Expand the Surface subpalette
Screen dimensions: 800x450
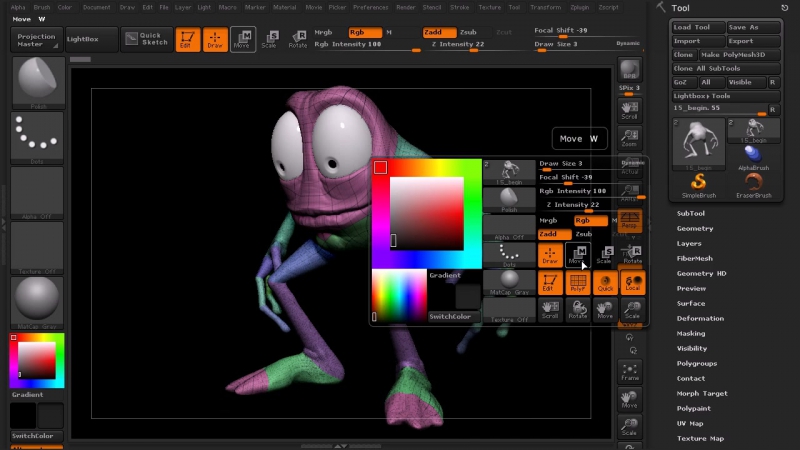[691, 303]
